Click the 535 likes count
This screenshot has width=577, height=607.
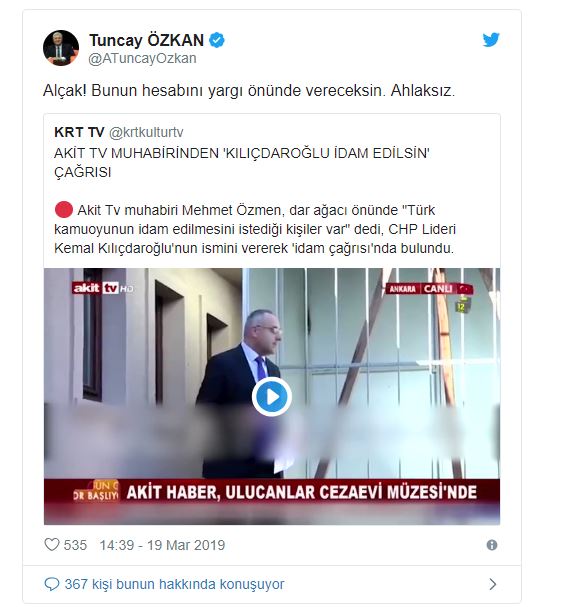(x=75, y=545)
